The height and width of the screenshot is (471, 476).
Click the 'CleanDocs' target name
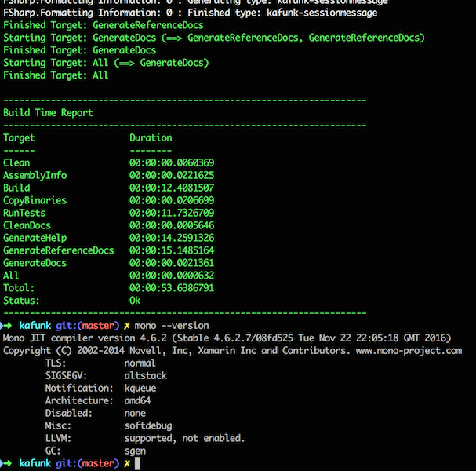coord(27,225)
